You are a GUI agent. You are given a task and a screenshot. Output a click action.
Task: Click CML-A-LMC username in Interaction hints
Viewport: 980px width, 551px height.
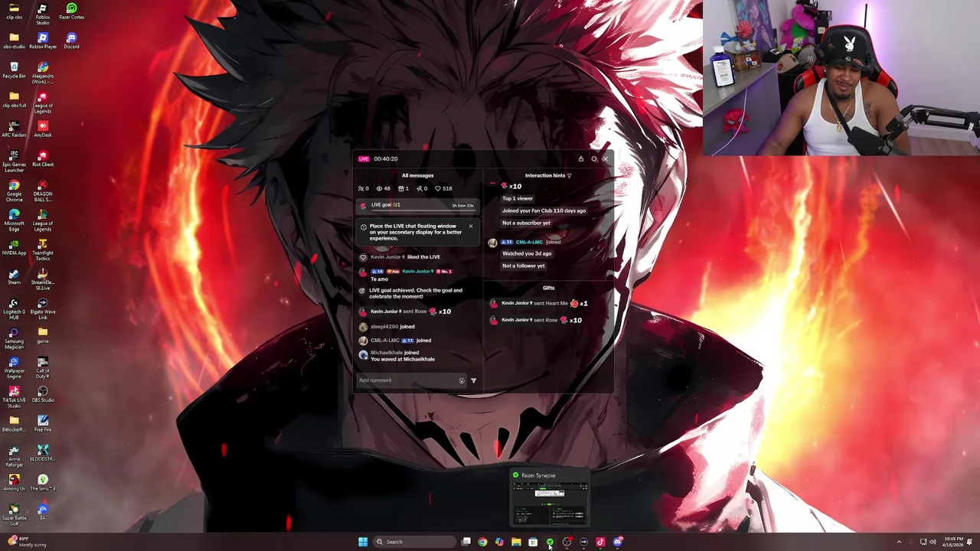(x=528, y=242)
